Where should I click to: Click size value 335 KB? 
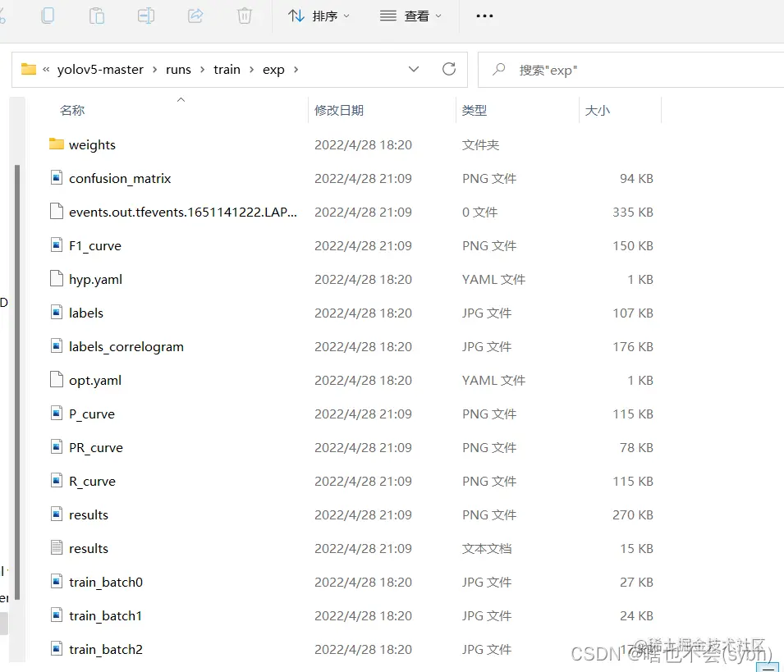click(632, 213)
